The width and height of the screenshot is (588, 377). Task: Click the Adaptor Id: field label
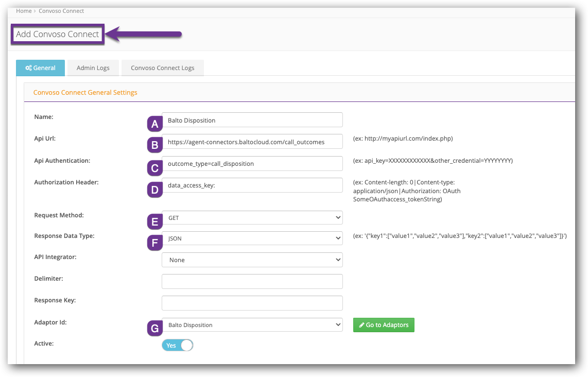[x=50, y=322]
